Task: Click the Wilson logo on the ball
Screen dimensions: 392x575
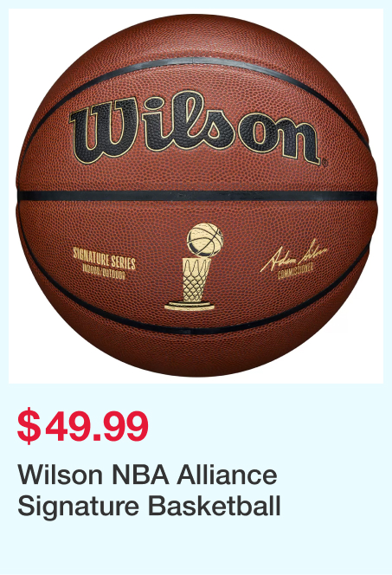Action: coord(196,127)
